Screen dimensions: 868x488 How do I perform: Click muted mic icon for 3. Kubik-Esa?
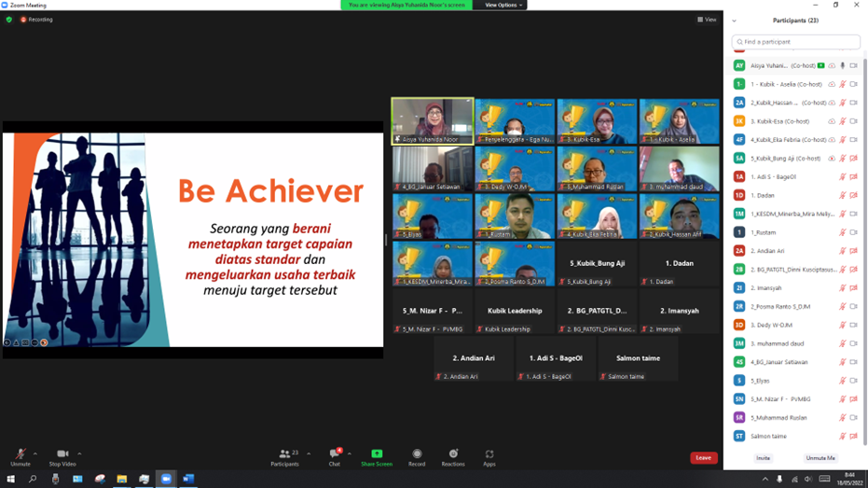coord(843,121)
